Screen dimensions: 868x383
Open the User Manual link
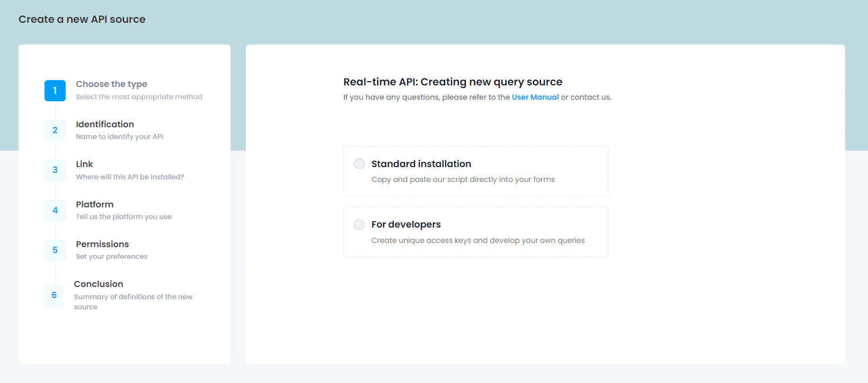[535, 97]
